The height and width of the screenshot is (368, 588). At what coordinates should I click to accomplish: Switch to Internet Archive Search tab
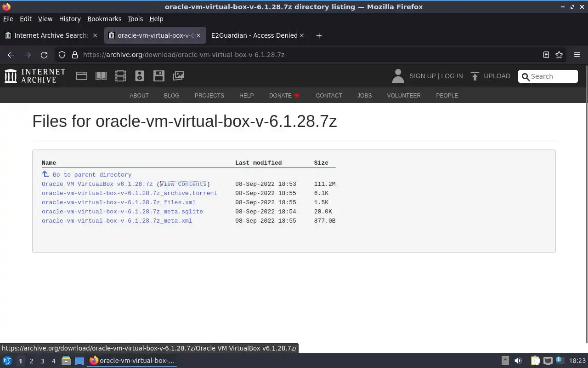(51, 35)
